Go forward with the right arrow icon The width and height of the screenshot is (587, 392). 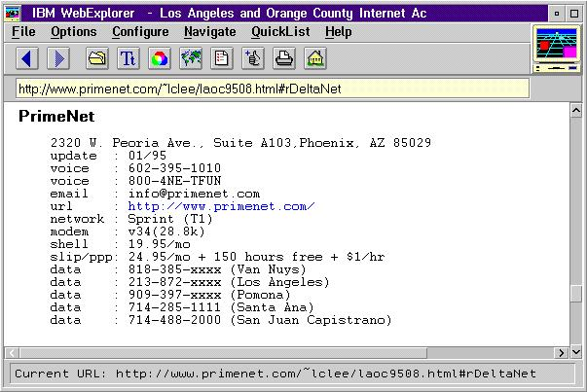[x=58, y=58]
